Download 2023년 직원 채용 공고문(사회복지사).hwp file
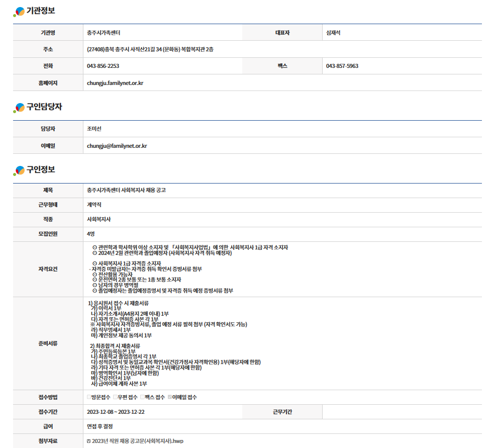 138,441
